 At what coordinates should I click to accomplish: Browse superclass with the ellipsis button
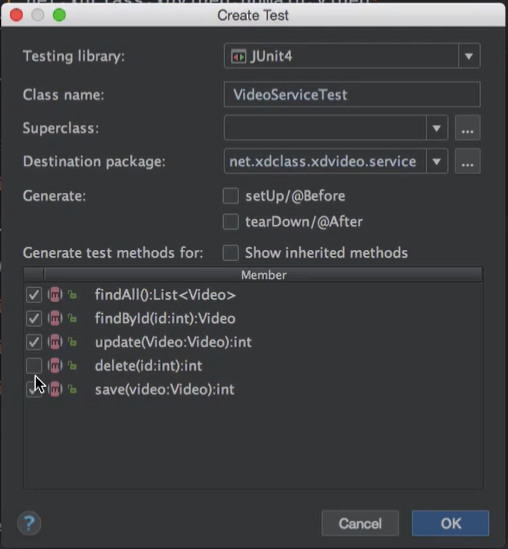(467, 128)
